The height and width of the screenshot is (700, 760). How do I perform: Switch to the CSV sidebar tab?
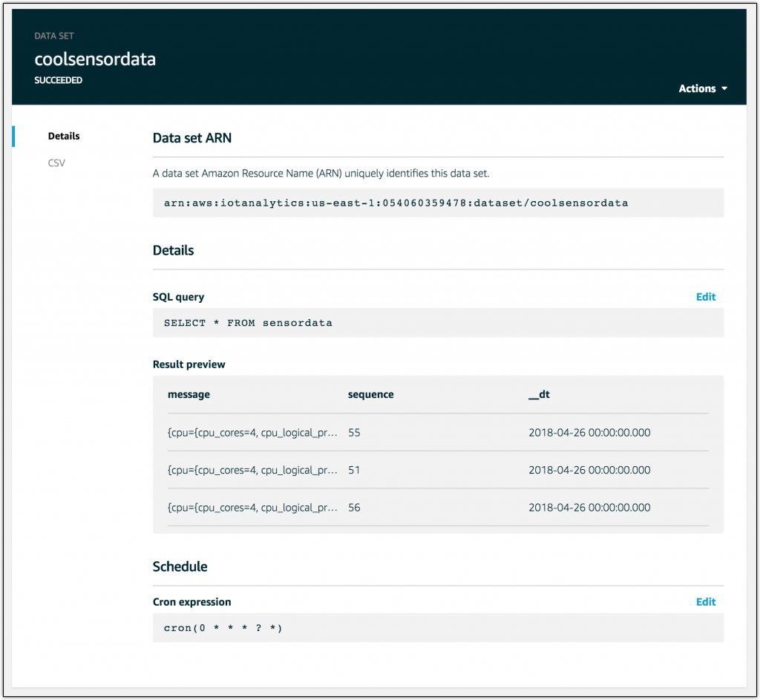[x=56, y=163]
